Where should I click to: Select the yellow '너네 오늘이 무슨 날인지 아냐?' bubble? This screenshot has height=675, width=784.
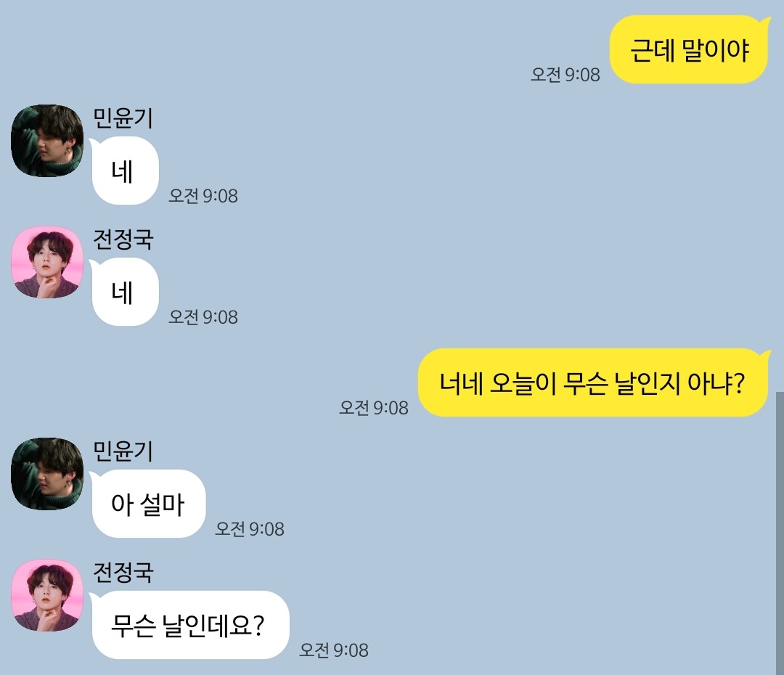click(x=594, y=382)
